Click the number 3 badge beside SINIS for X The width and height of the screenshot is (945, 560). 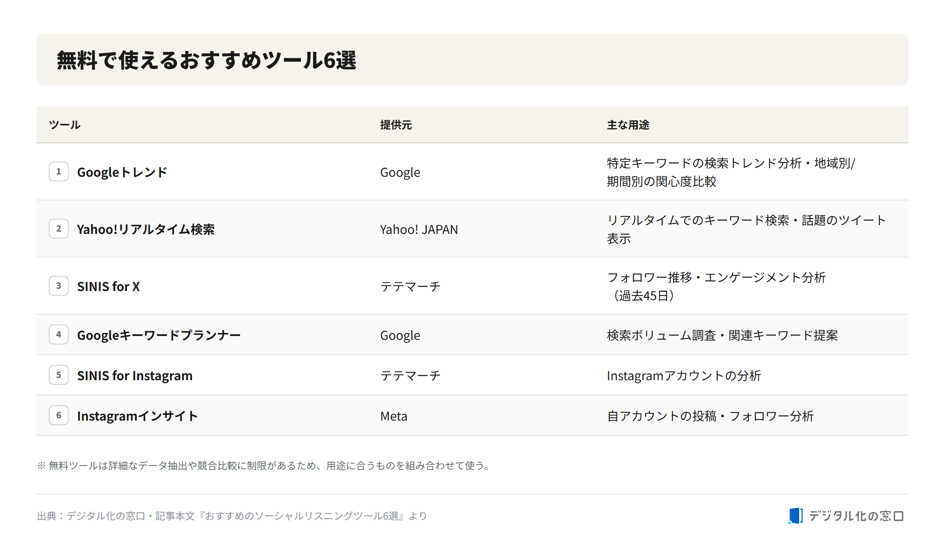point(59,286)
